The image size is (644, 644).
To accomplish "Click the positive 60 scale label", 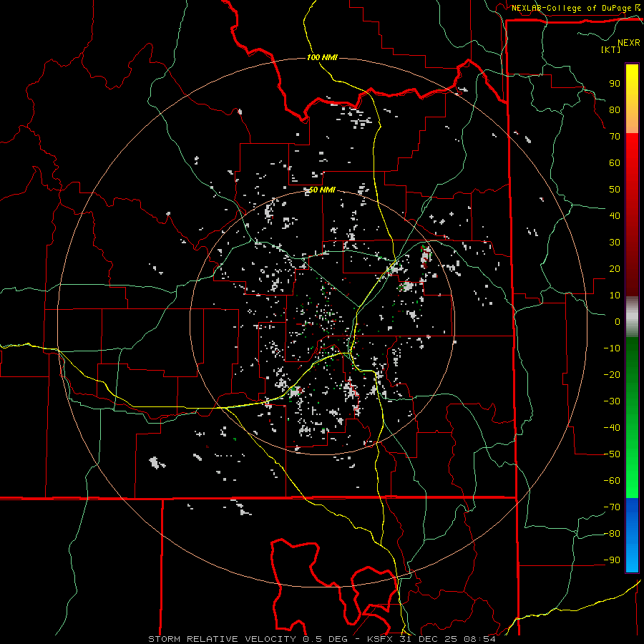I will (615, 162).
